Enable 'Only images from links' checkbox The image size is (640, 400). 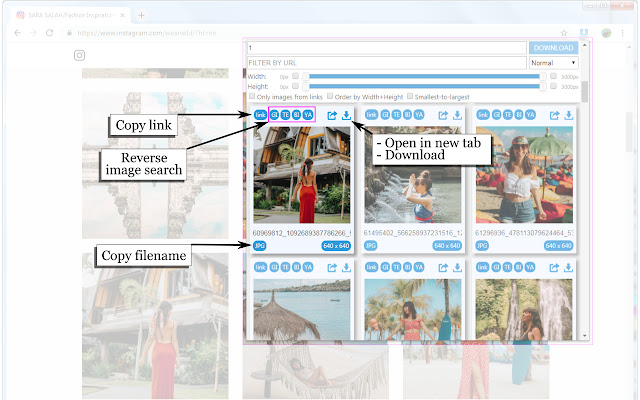tap(252, 97)
